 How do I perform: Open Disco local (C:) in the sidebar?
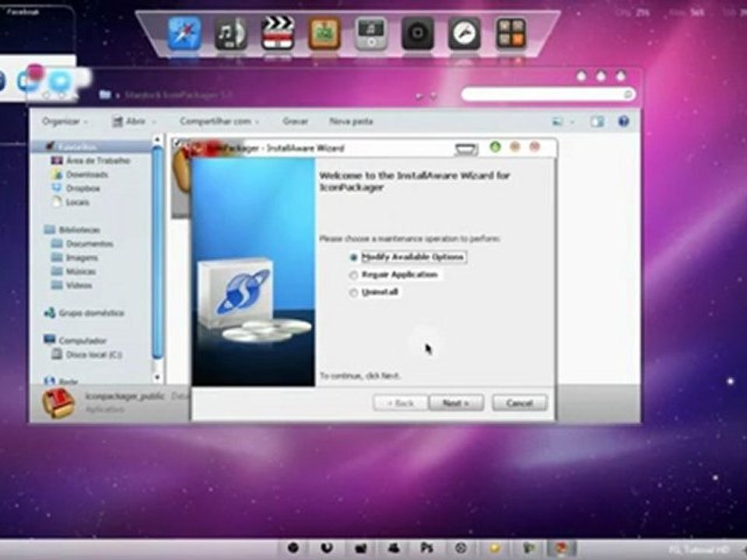tap(86, 355)
